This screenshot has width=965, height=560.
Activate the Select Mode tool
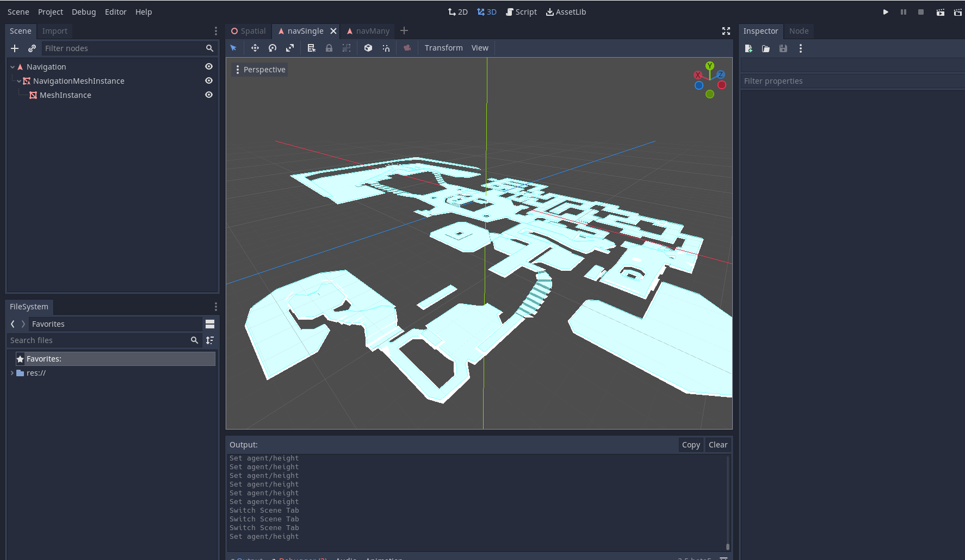tap(233, 48)
